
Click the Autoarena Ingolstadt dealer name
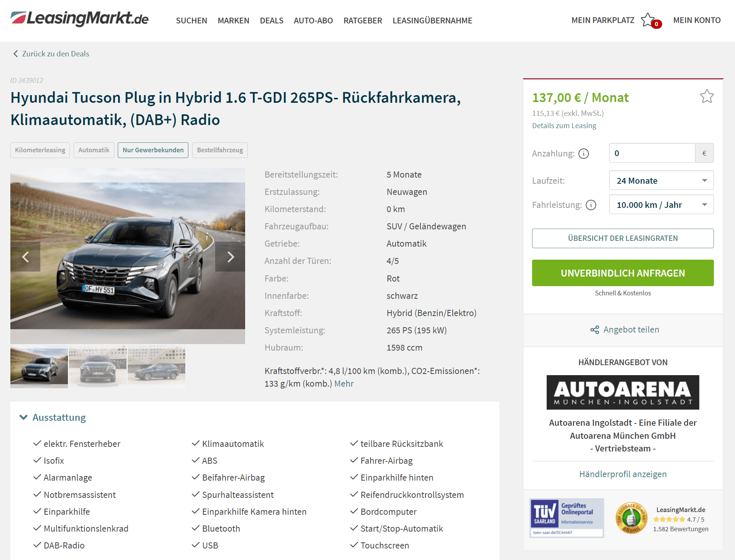(x=623, y=435)
